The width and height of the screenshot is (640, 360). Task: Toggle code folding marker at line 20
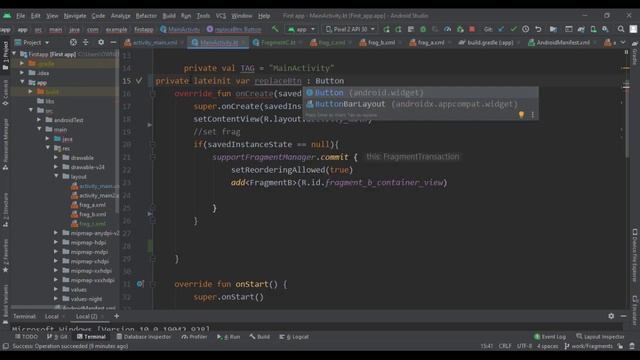click(153, 144)
